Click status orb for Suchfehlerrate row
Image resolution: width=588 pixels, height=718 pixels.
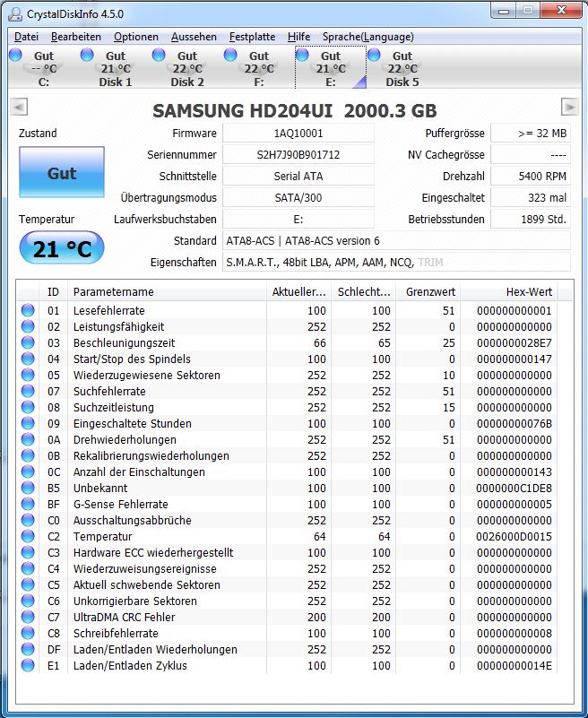click(28, 391)
